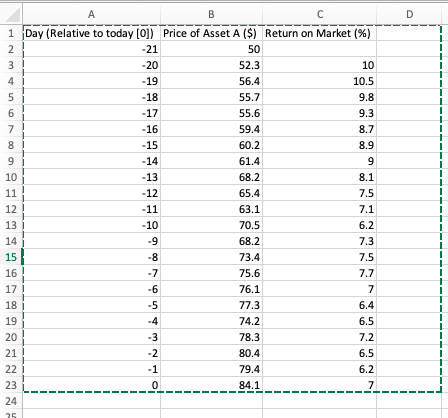
Task: Select the market return cell 8.1
Action: [320, 177]
